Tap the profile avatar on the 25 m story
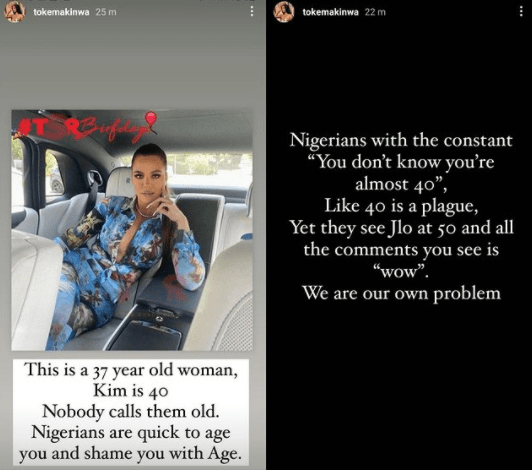The height and width of the screenshot is (470, 532). point(14,12)
